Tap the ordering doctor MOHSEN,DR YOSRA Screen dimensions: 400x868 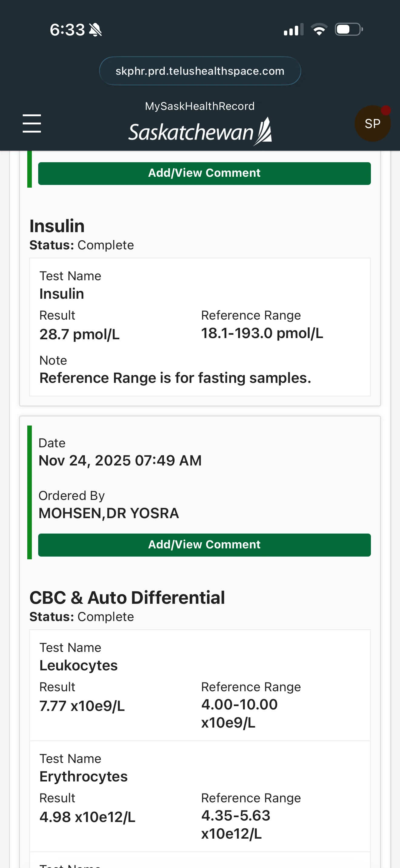click(108, 513)
